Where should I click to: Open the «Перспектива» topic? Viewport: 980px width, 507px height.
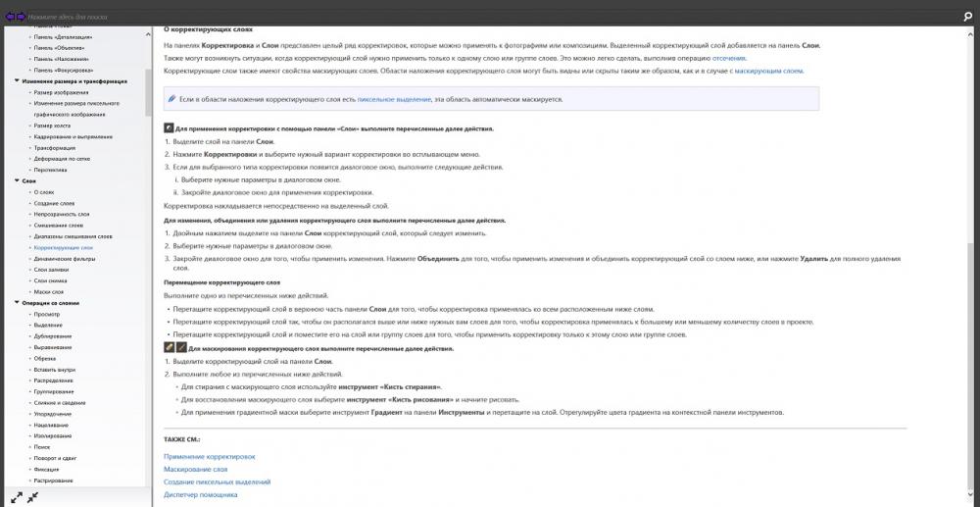pyautogui.click(x=51, y=170)
